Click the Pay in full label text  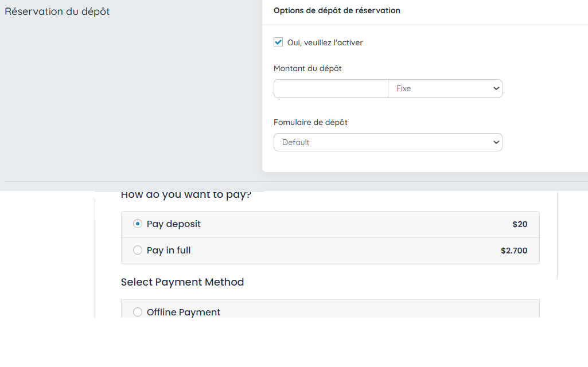point(169,251)
